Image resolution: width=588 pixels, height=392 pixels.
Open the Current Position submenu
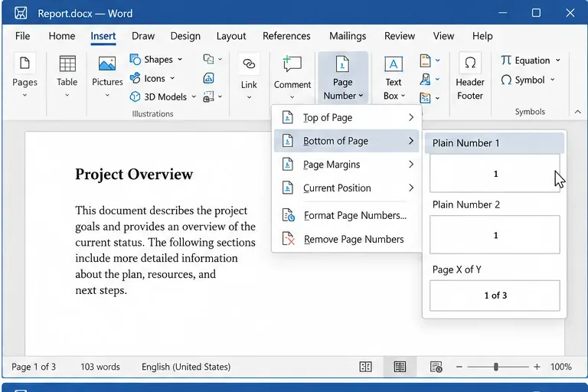click(347, 188)
